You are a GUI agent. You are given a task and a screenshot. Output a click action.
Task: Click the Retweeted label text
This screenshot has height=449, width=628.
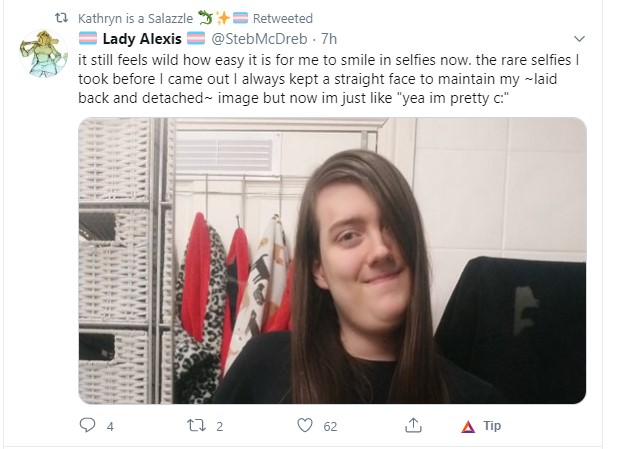283,18
